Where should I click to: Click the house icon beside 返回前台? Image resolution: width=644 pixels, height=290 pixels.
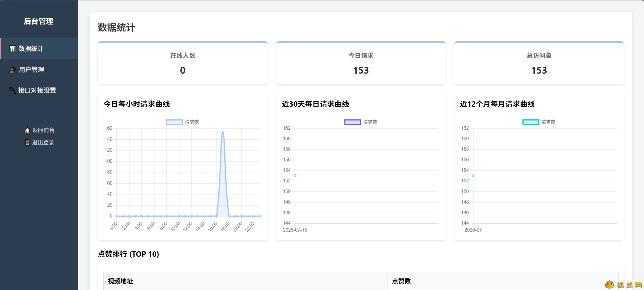coord(27,130)
